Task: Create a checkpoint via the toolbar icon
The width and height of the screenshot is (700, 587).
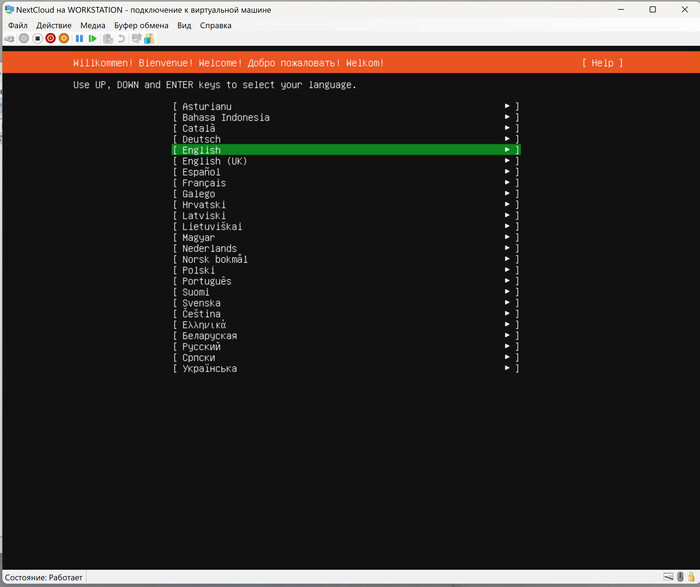Action: point(108,38)
